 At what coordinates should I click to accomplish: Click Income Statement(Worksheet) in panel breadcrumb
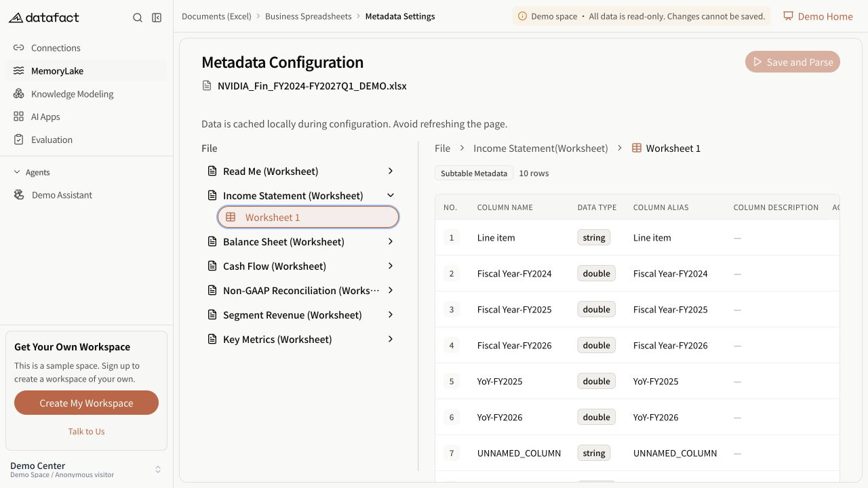(x=540, y=148)
